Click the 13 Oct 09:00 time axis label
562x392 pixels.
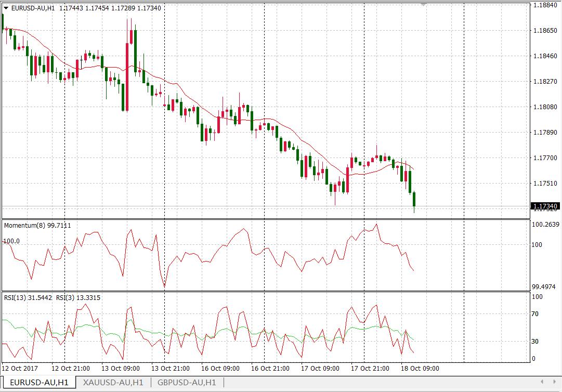[x=121, y=369]
